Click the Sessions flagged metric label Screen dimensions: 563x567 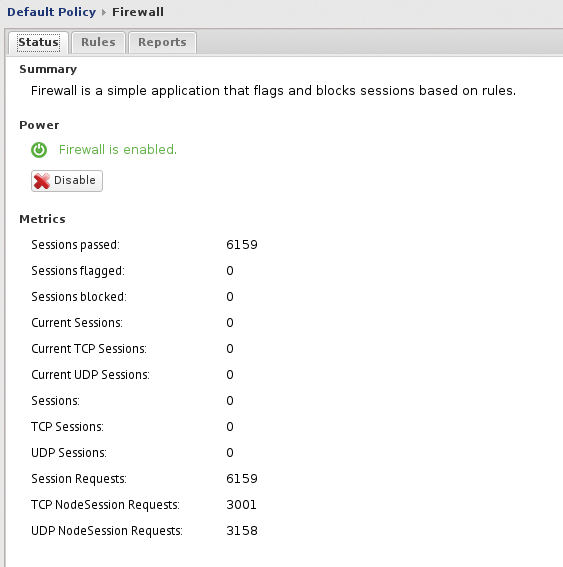click(x=78, y=271)
